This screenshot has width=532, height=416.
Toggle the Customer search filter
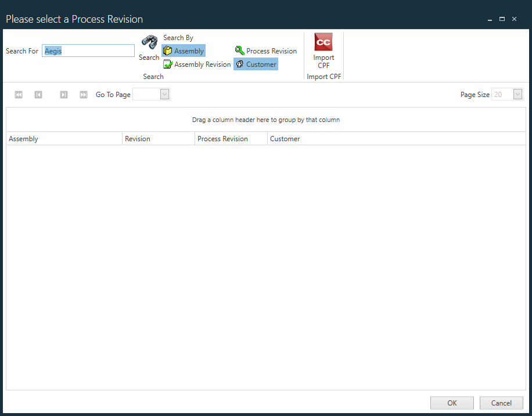tap(256, 64)
